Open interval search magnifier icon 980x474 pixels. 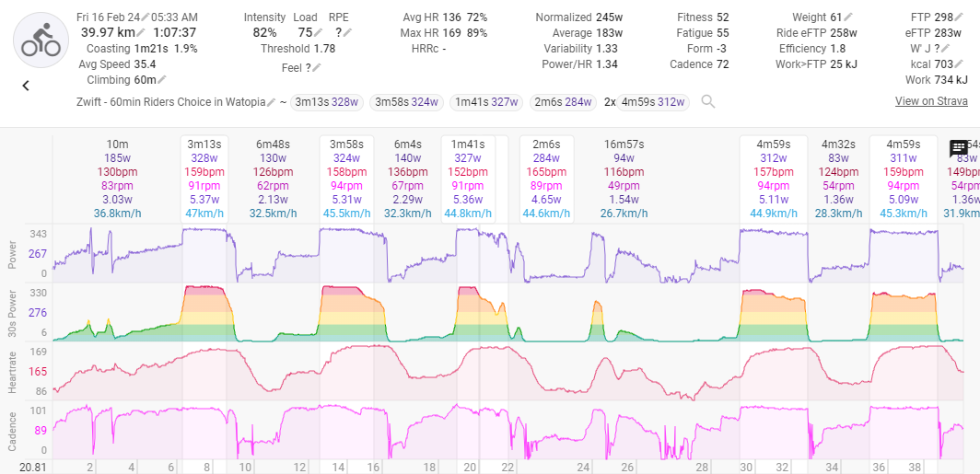click(x=707, y=102)
